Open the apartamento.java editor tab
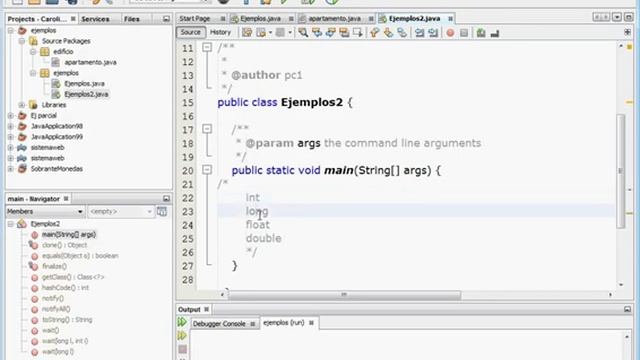This screenshot has height=360, width=640. (334, 19)
